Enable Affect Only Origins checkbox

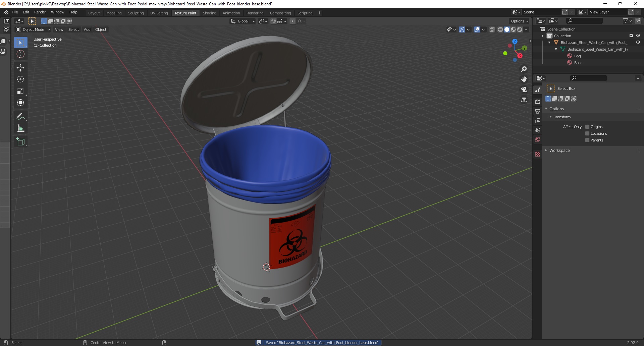coord(587,127)
